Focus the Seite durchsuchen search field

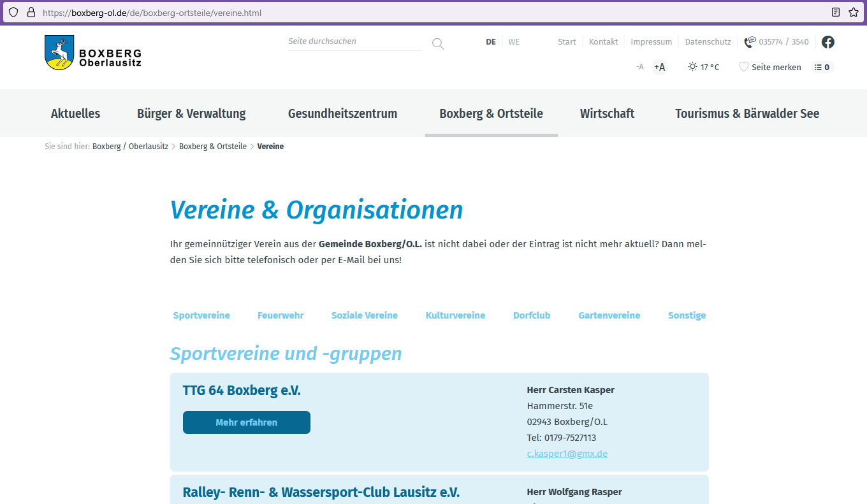[354, 41]
